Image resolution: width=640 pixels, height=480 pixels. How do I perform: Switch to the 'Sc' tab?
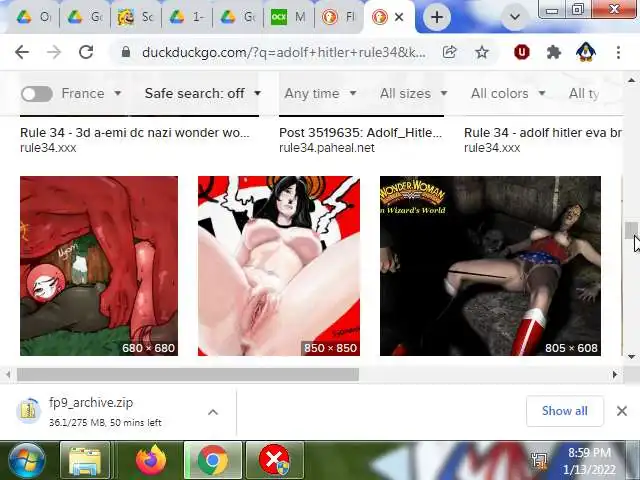(136, 17)
